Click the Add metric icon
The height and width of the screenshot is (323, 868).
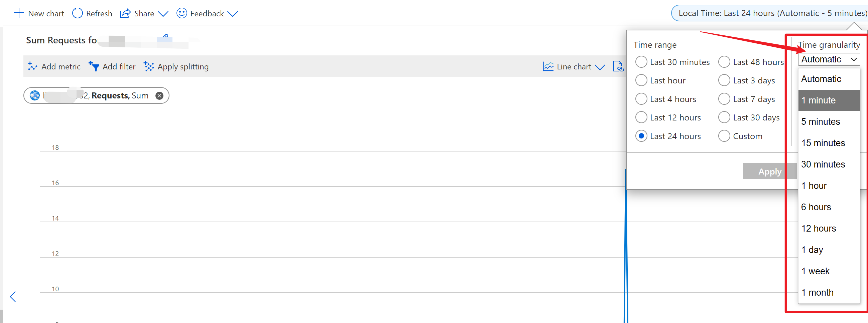[x=32, y=66]
